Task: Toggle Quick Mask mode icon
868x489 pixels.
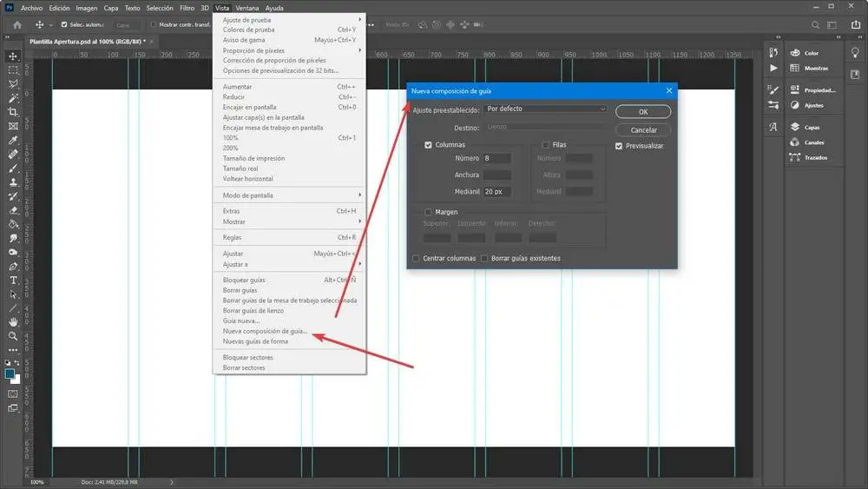Action: [x=13, y=393]
